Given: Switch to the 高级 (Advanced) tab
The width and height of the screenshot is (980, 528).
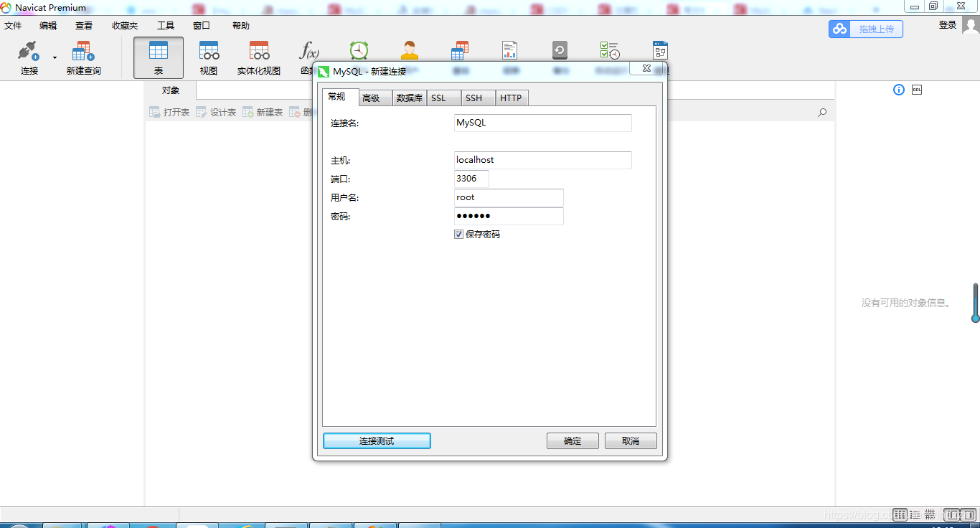Looking at the screenshot, I should click(x=375, y=98).
